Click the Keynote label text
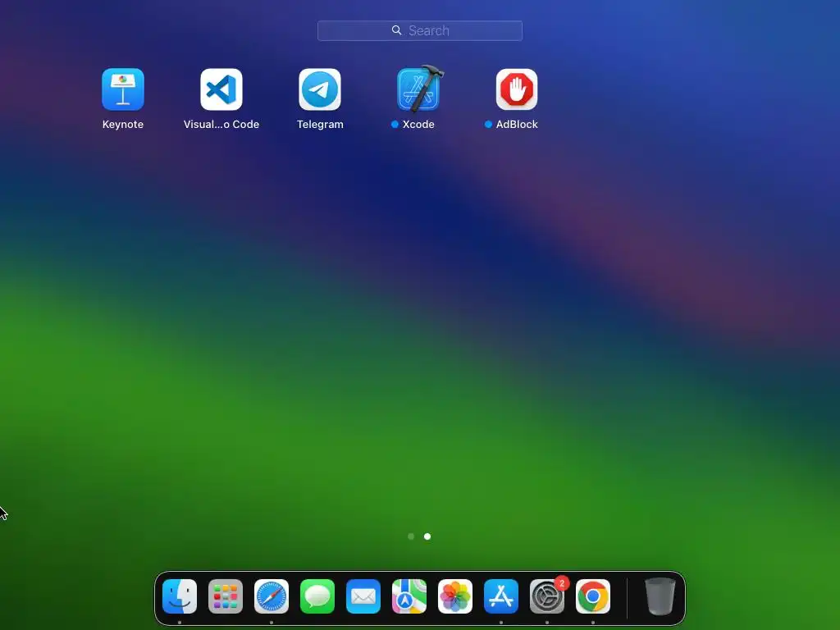 pos(123,125)
